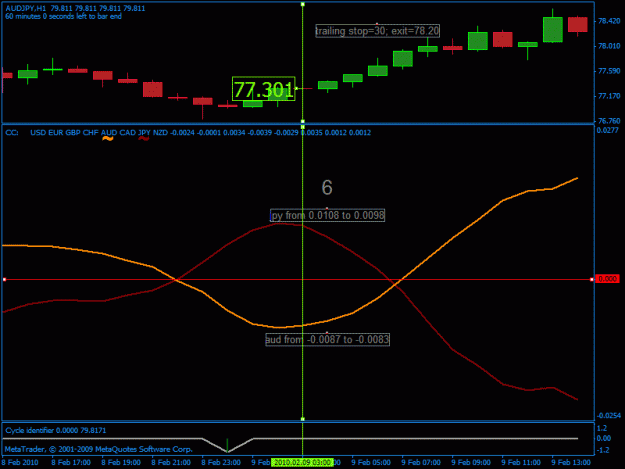Click the 8 Feb 17:00 time label
625x469 pixels.
71,462
